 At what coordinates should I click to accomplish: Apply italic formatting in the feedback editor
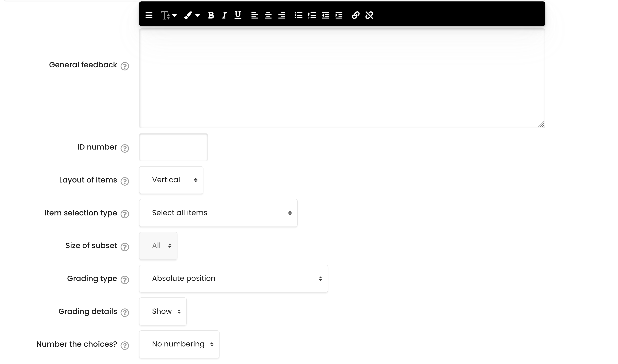click(x=224, y=15)
